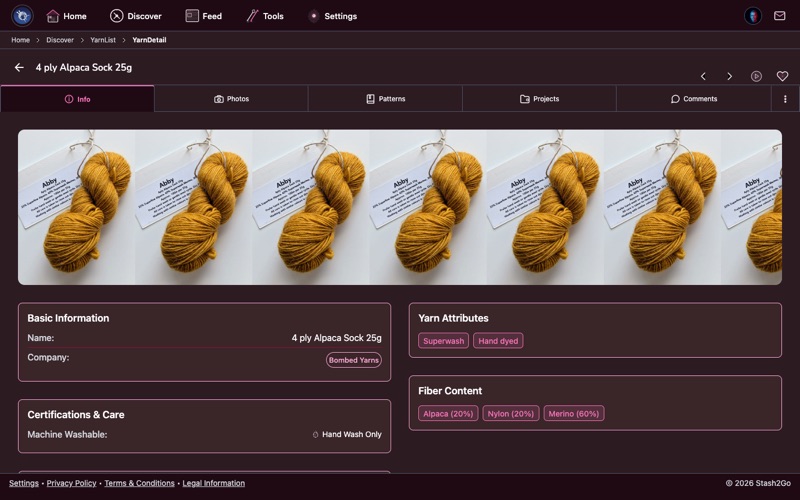Go to Home in breadcrumb
This screenshot has height=500, width=800.
[20, 40]
